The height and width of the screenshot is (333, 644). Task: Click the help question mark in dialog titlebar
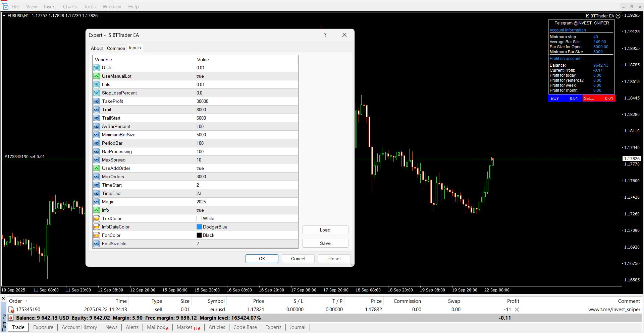(325, 35)
